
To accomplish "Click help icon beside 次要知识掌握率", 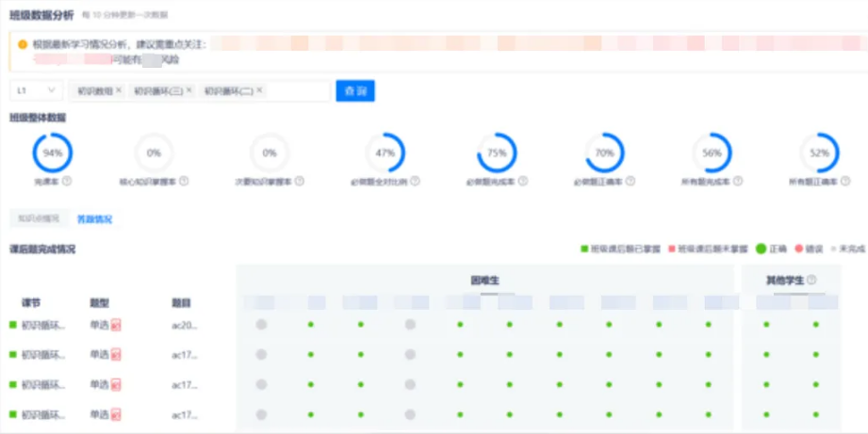I will [x=300, y=181].
